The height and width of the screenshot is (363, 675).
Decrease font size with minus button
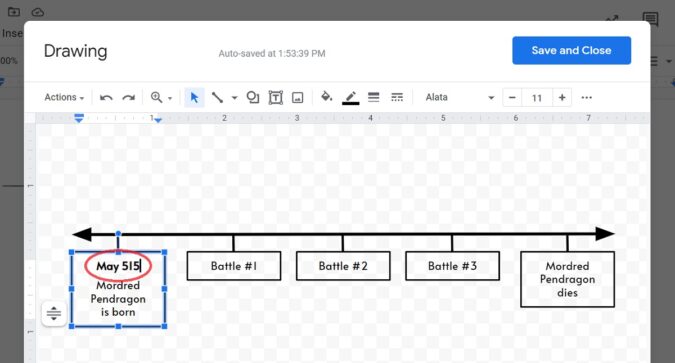512,98
